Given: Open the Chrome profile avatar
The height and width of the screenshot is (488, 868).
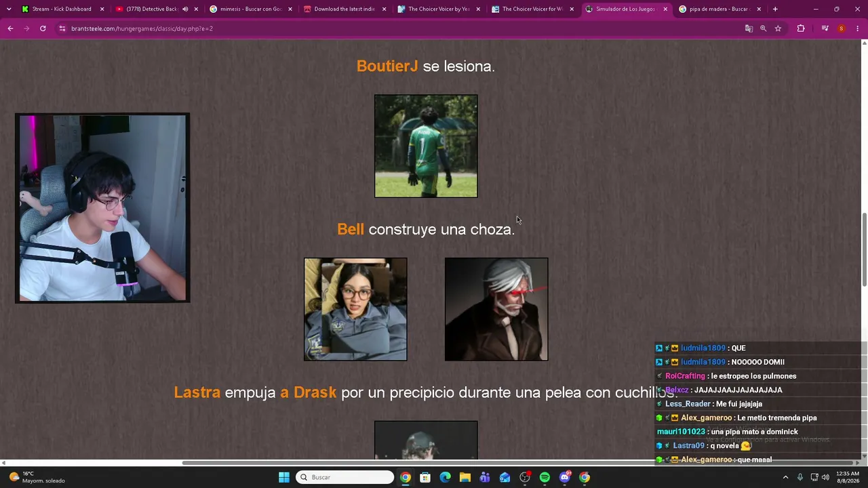Looking at the screenshot, I should [842, 28].
